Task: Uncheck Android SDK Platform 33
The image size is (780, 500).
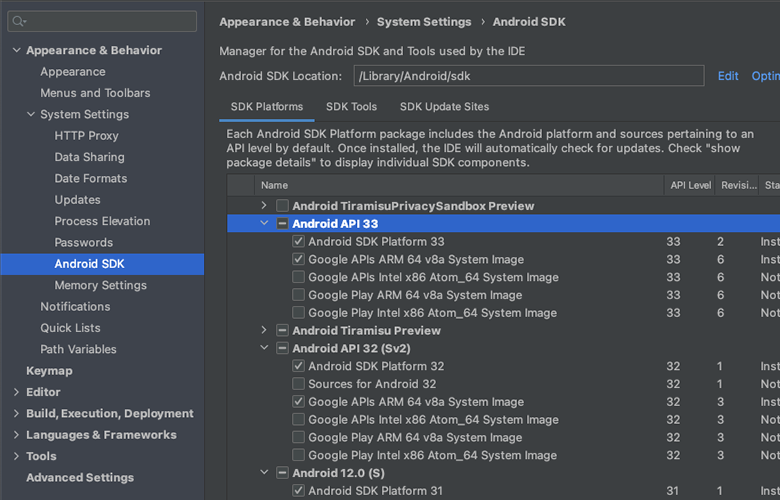Action: point(298,242)
